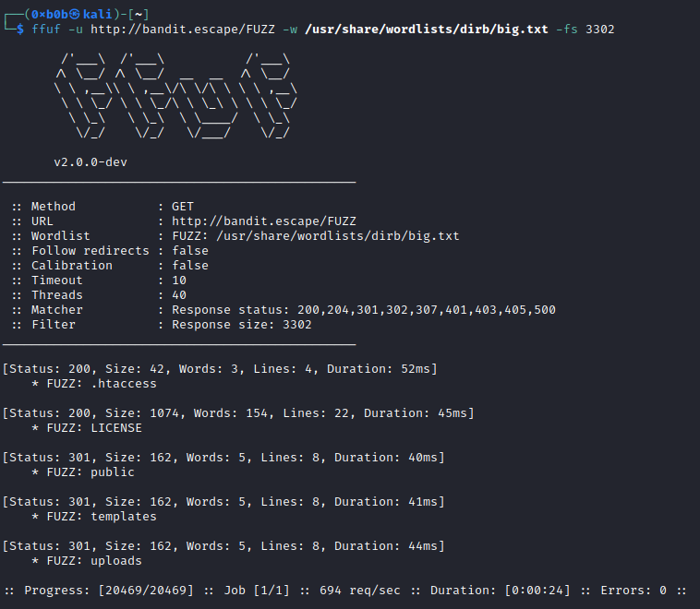The width and height of the screenshot is (700, 609).
Task: Click the v2.0.0-dev version text
Action: 91,162
